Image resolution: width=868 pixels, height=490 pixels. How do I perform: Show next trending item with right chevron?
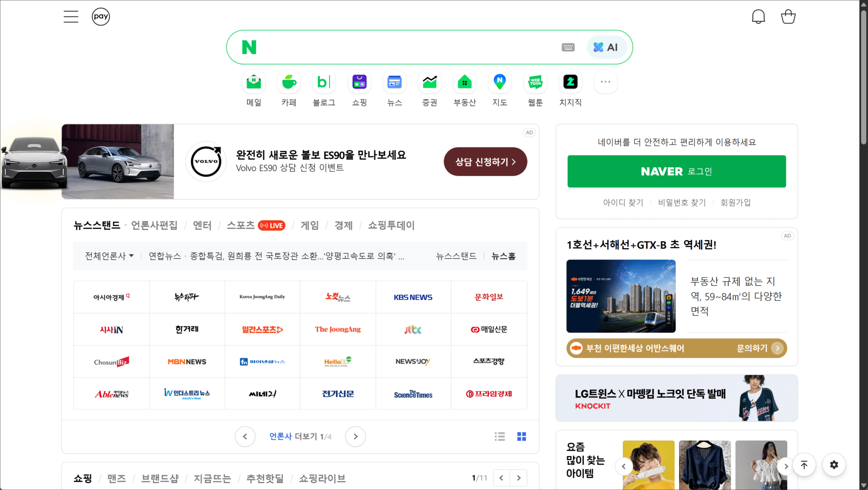(x=786, y=466)
